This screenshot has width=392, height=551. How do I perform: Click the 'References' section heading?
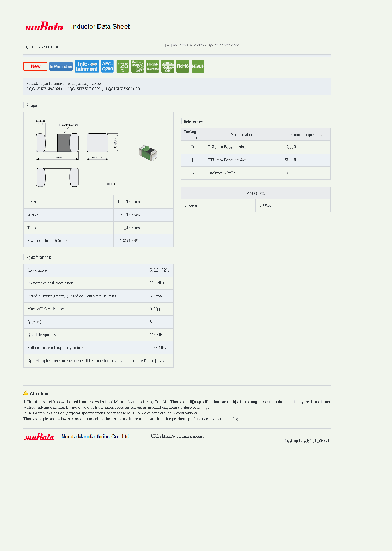(193, 121)
